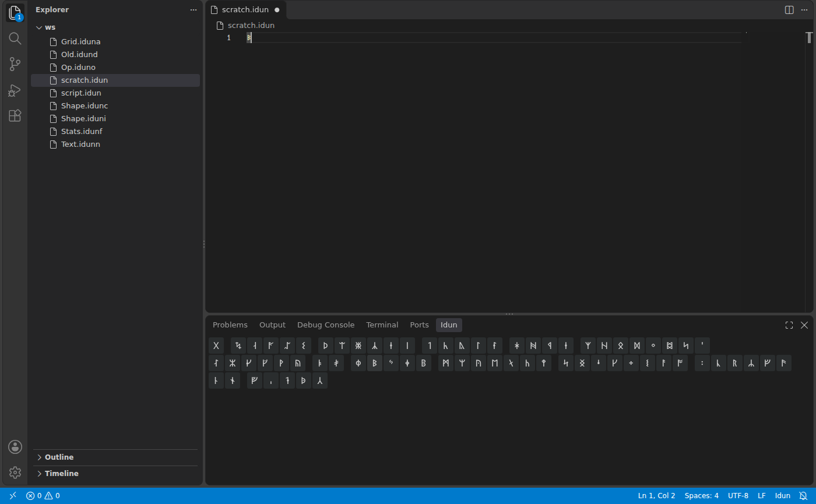The image size is (816, 504).
Task: Expand the Outline section
Action: click(115, 457)
